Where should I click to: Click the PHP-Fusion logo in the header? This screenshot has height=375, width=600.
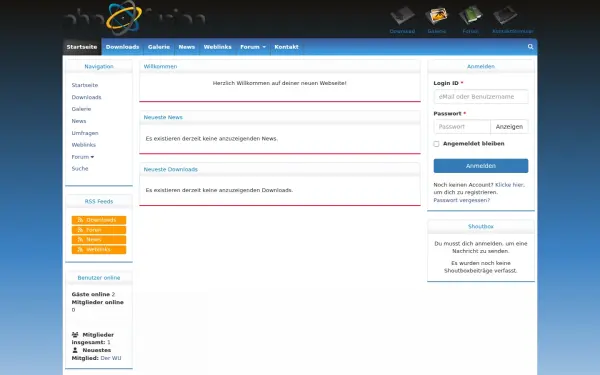(x=136, y=18)
